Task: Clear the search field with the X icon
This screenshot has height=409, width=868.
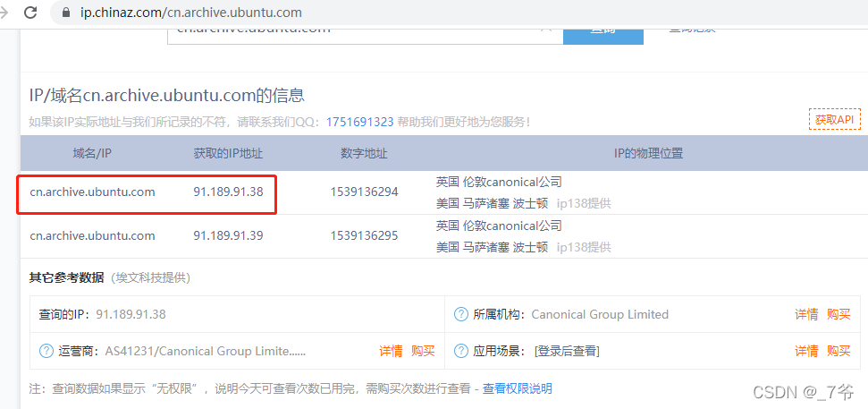Action: tap(547, 30)
